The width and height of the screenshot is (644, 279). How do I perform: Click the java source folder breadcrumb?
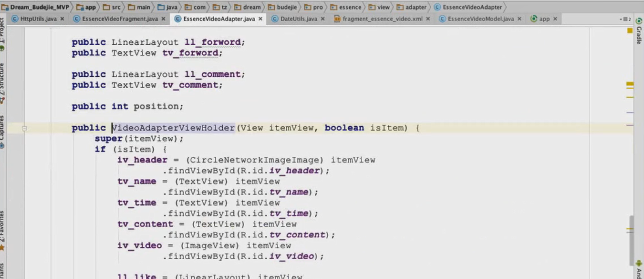(x=168, y=7)
